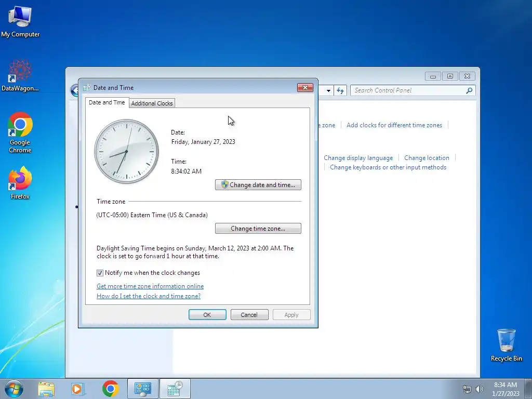
Task: Click the Date and Time title bar icon
Action: (x=87, y=87)
